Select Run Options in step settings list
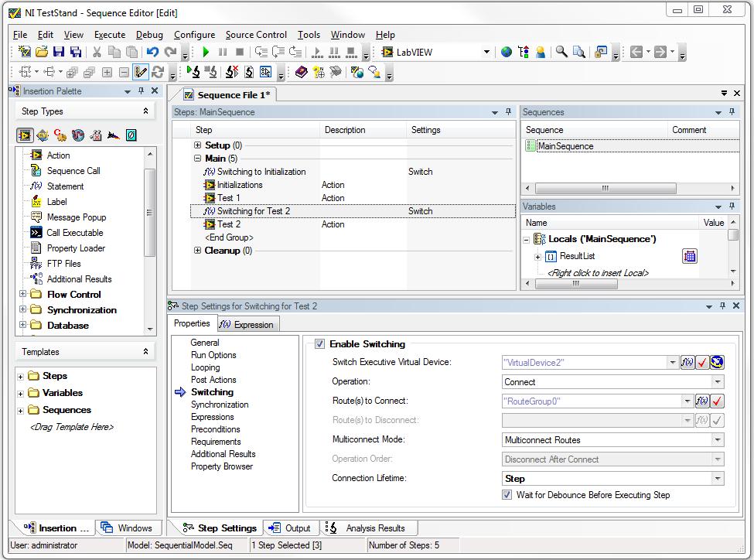The image size is (754, 560). [213, 355]
